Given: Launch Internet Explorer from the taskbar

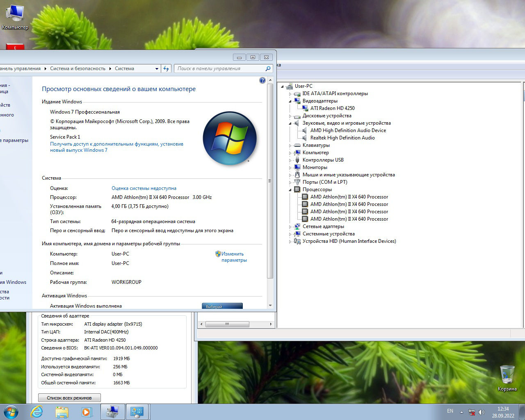Looking at the screenshot, I should (37, 411).
